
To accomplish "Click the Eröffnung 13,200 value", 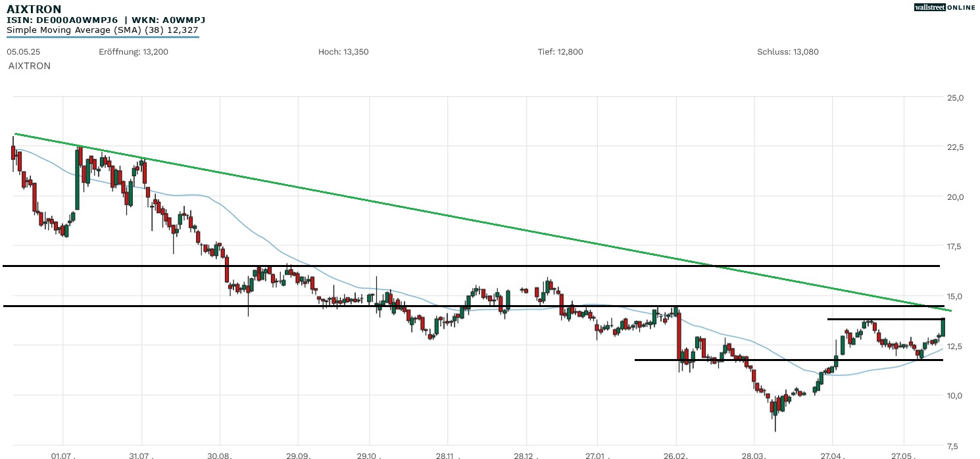I will [x=134, y=51].
